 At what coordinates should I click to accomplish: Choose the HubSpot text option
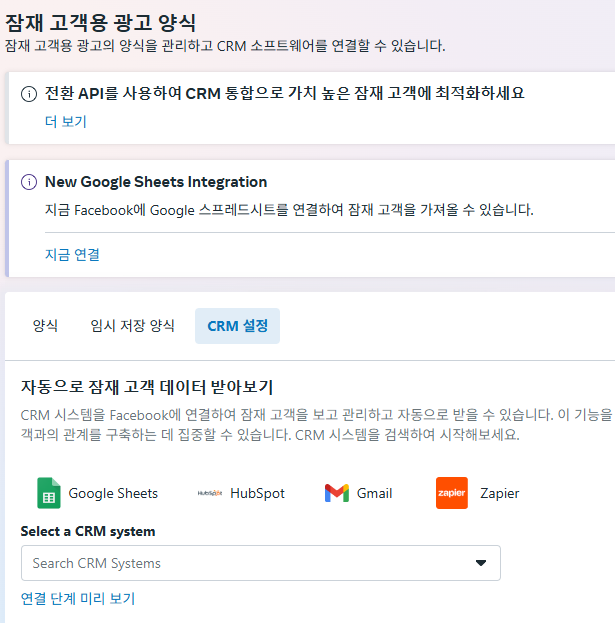(257, 493)
